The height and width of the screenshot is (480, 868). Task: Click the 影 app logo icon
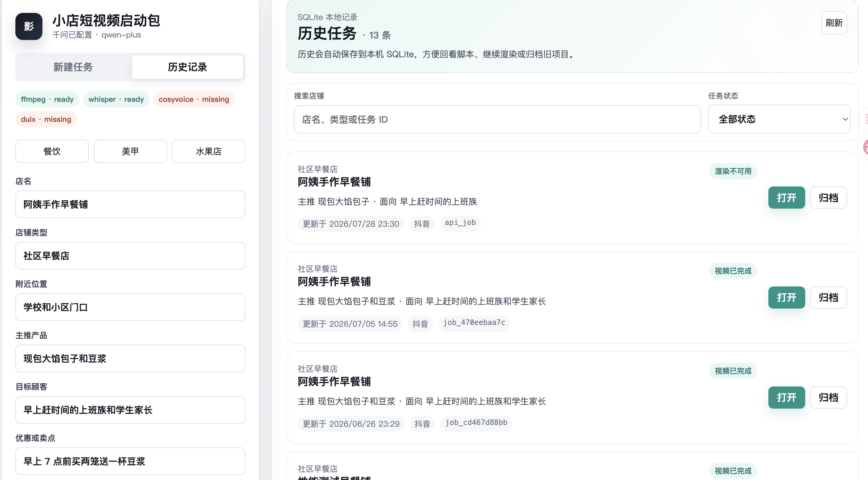pyautogui.click(x=29, y=26)
